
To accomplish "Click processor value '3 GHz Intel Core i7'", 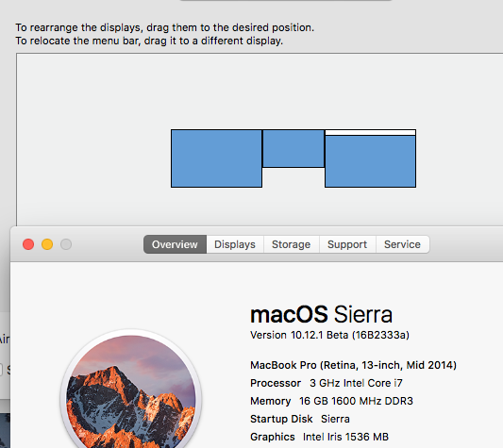I will (x=356, y=383).
